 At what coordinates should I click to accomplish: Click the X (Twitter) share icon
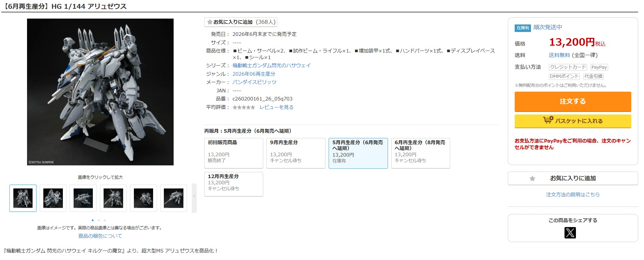(570, 233)
